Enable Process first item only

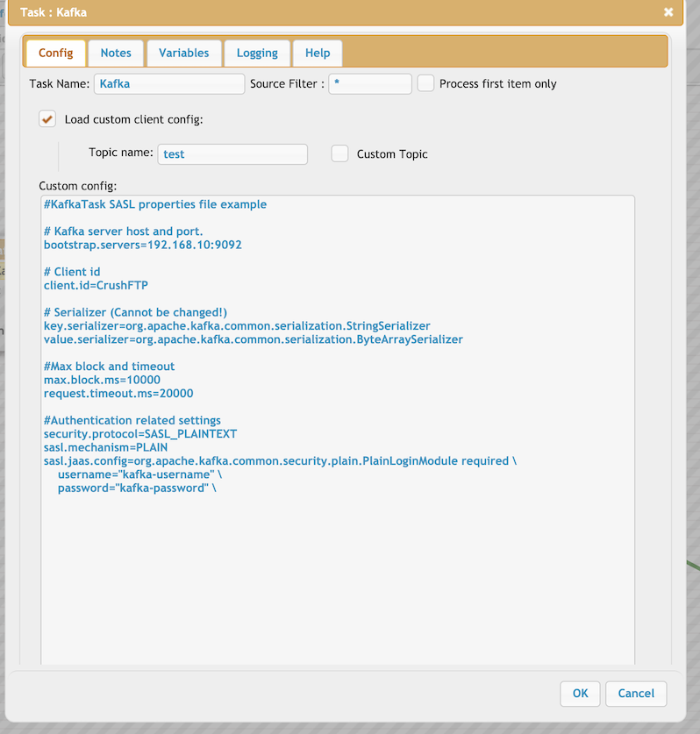click(x=425, y=84)
